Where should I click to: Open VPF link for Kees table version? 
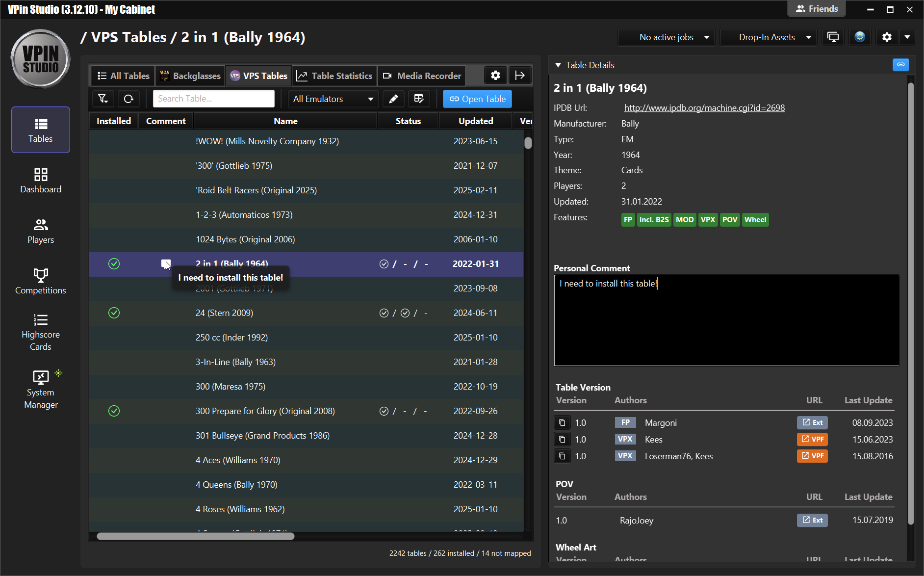coord(812,439)
